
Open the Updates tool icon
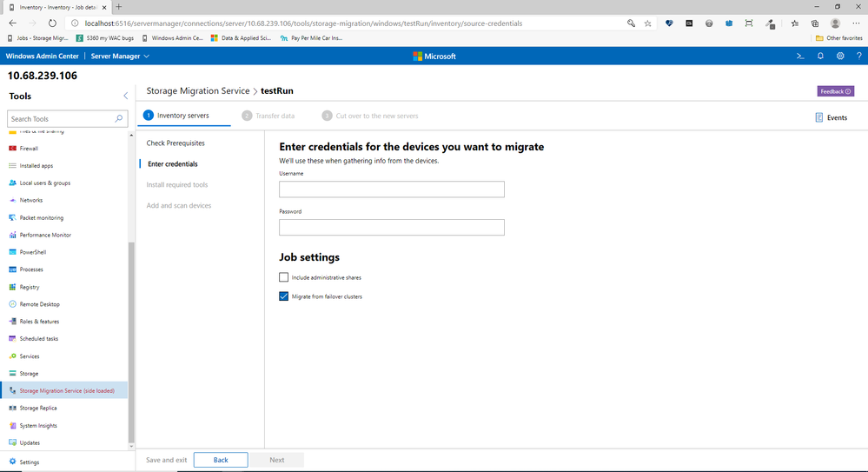pyautogui.click(x=13, y=442)
